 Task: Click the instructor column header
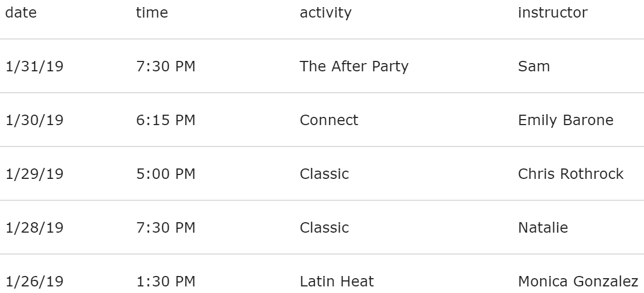tap(552, 13)
